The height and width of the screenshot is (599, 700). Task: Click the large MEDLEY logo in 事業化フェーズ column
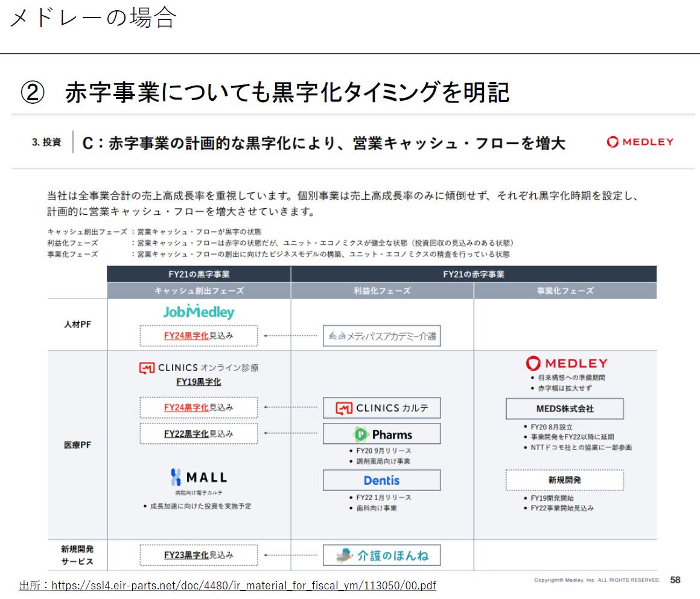coord(567,363)
